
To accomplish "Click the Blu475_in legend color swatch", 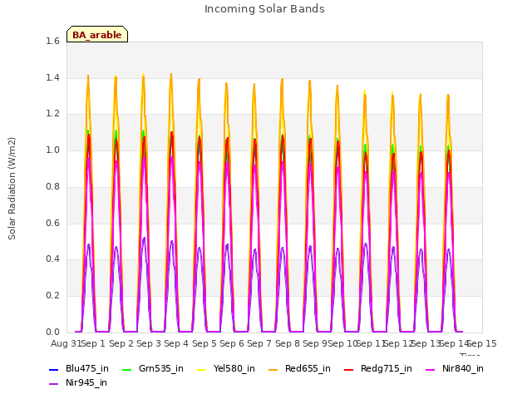I will tap(54, 370).
